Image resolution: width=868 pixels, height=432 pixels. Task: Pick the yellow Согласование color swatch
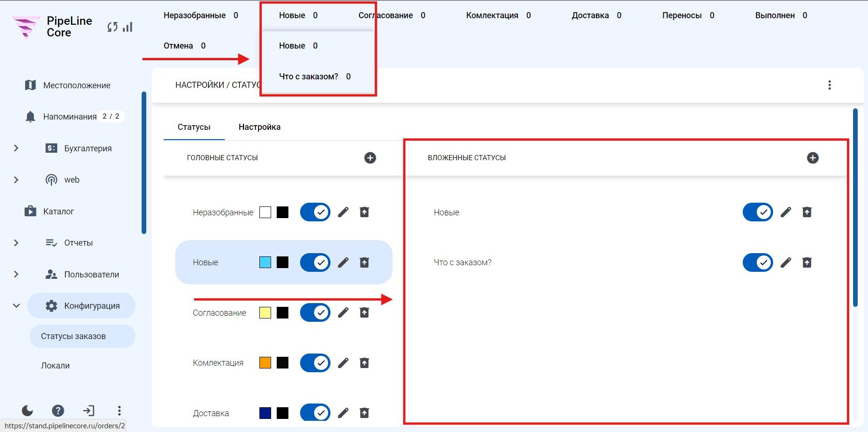265,312
